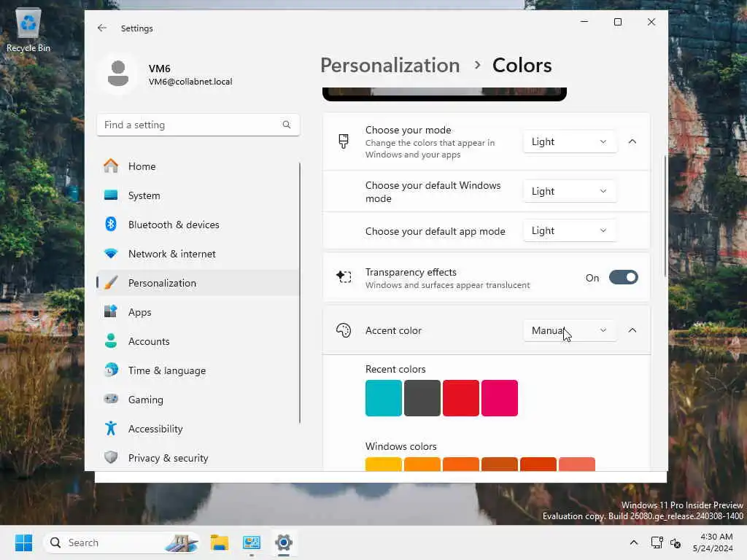Open Privacy & security settings

(x=198, y=458)
